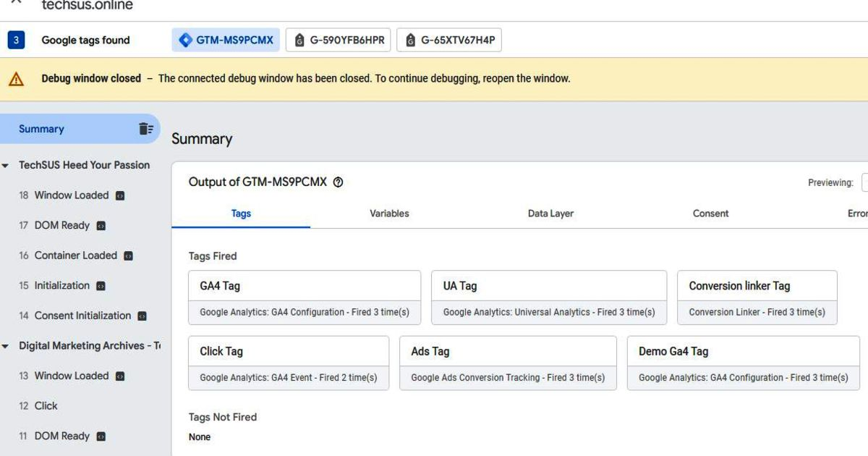Open the GA4 Tag card
This screenshot has width=868, height=456.
pyautogui.click(x=305, y=297)
